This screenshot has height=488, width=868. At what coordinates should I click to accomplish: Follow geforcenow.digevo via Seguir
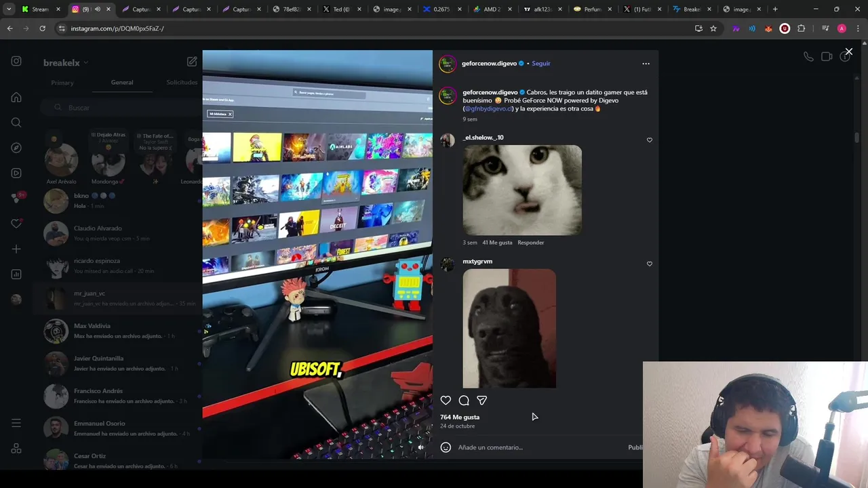541,64
